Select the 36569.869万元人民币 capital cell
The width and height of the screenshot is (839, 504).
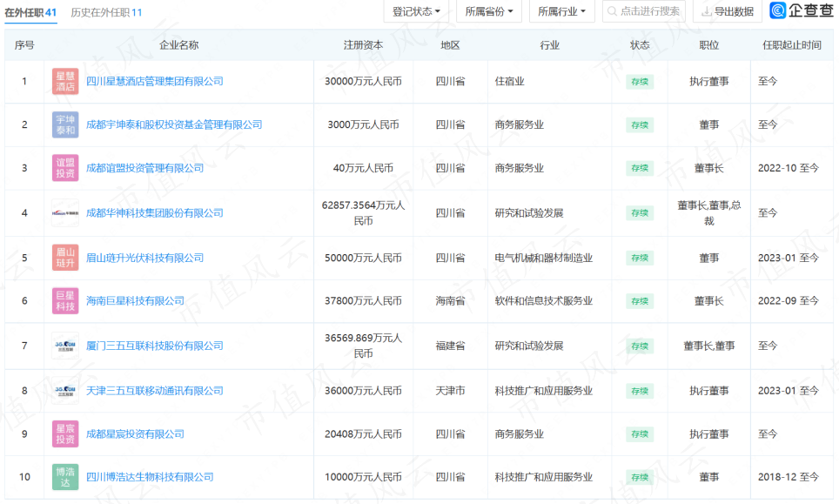[x=363, y=346]
